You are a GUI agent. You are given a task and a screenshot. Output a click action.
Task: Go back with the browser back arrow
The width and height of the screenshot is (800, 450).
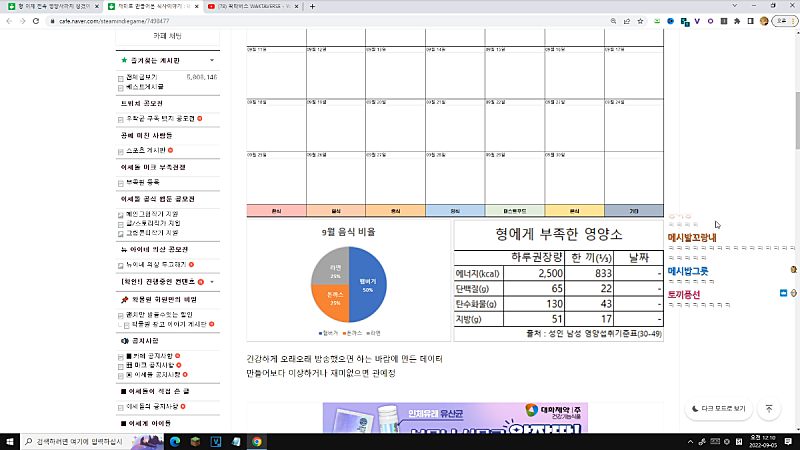click(9, 21)
